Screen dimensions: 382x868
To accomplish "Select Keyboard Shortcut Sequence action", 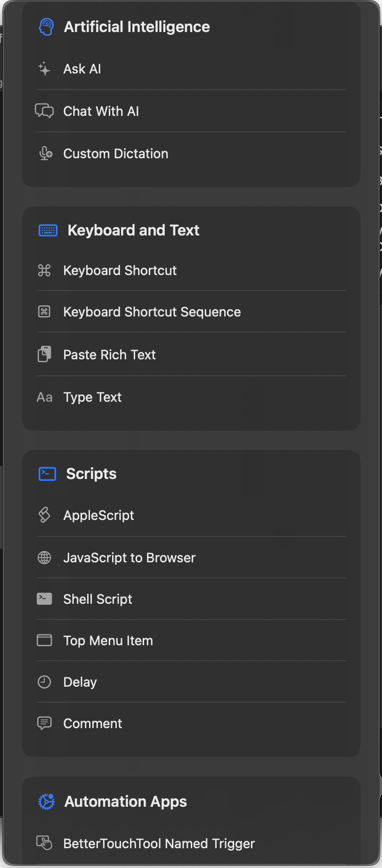I will [x=152, y=312].
